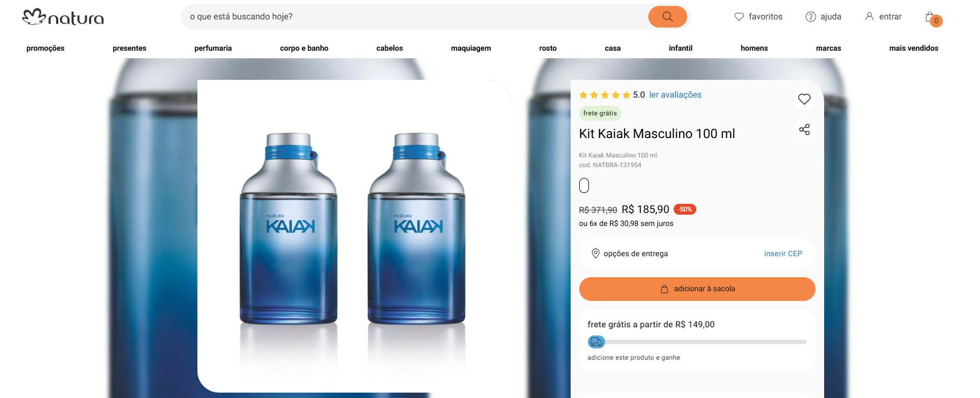Click inserir CEP link
Screen dimensions: 980x398
783,253
